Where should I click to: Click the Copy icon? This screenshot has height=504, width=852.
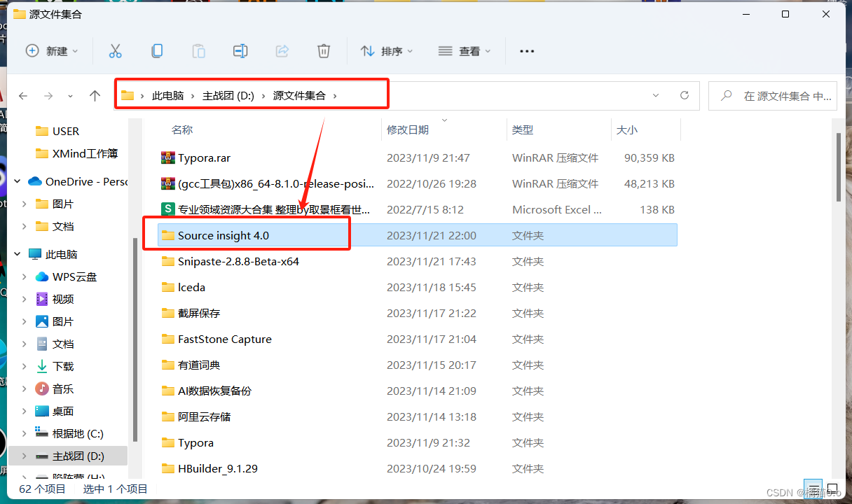tap(157, 50)
